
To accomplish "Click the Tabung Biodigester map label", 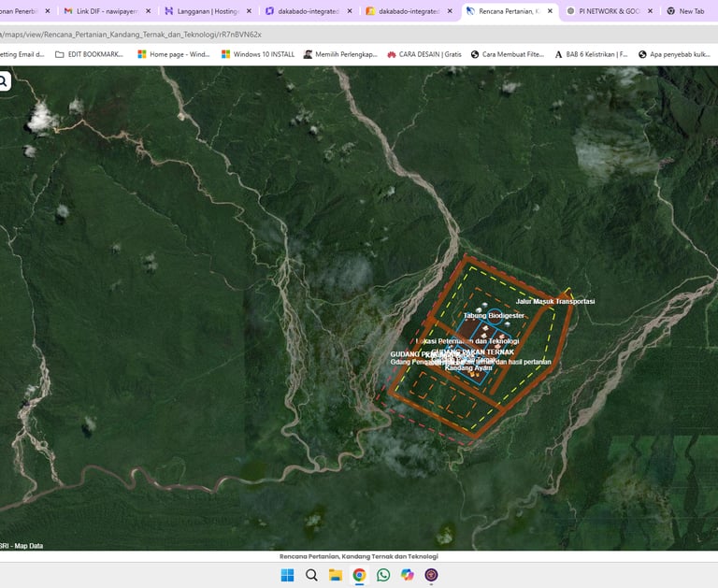I will (x=494, y=316).
